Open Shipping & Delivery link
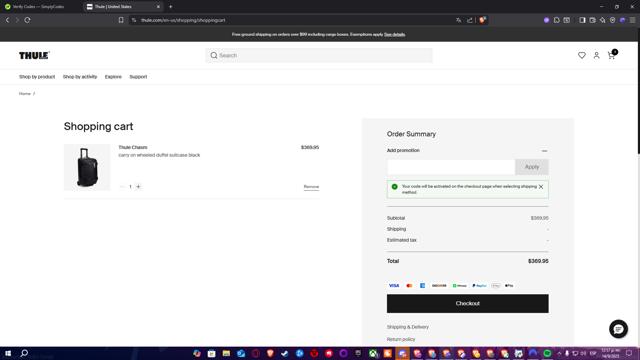 pyautogui.click(x=408, y=327)
